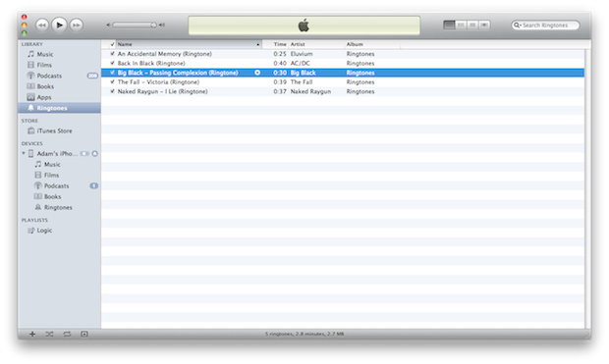Image resolution: width=609 pixels, height=364 pixels.
Task: Click the Previous track rewind button
Action: tap(42, 26)
